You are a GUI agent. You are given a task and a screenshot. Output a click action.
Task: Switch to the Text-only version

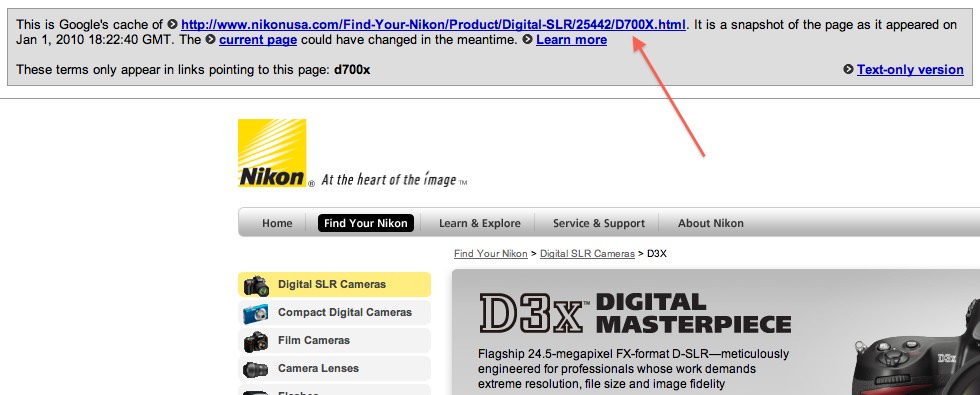[x=910, y=69]
